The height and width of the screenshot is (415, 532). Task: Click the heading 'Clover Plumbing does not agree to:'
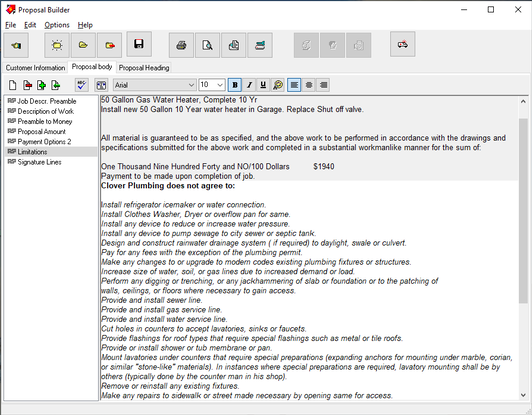(x=168, y=186)
